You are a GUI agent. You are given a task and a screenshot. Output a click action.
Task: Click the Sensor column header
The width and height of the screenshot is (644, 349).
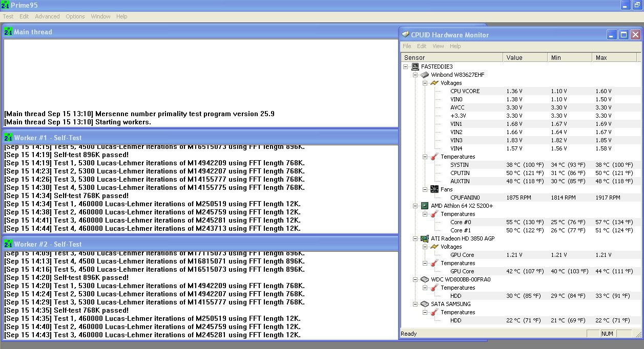pos(452,57)
